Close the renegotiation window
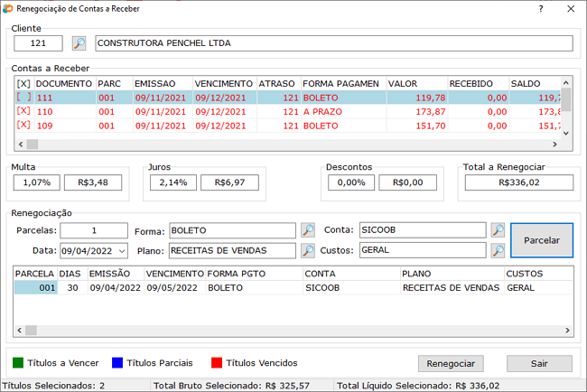This screenshot has width=587, height=392. tap(571, 9)
